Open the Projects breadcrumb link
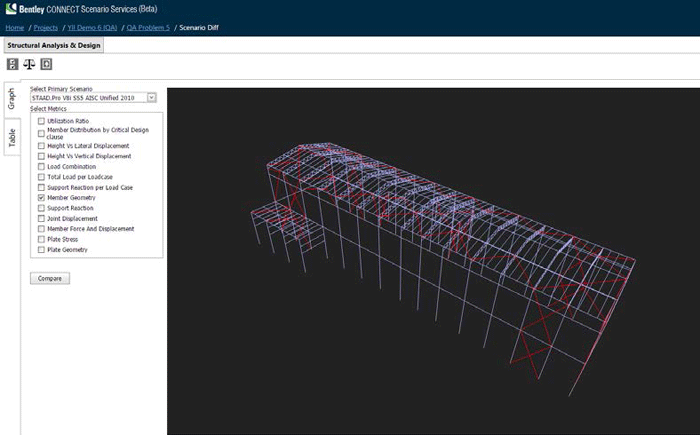The image size is (700, 435). coord(46,27)
